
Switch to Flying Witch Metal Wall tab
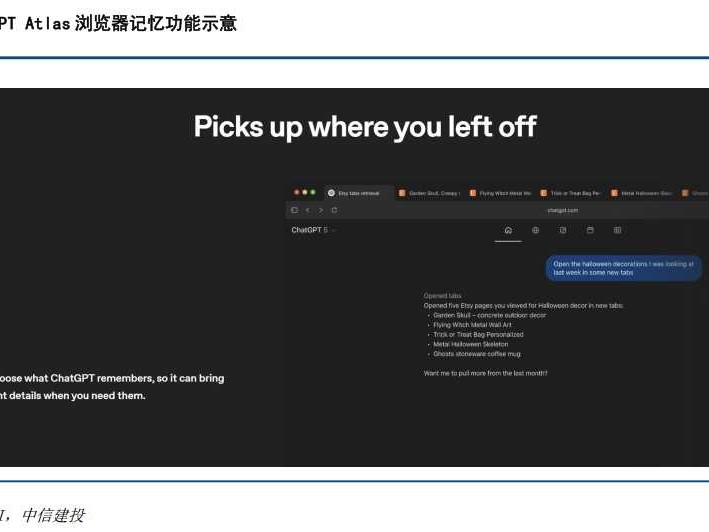point(501,193)
